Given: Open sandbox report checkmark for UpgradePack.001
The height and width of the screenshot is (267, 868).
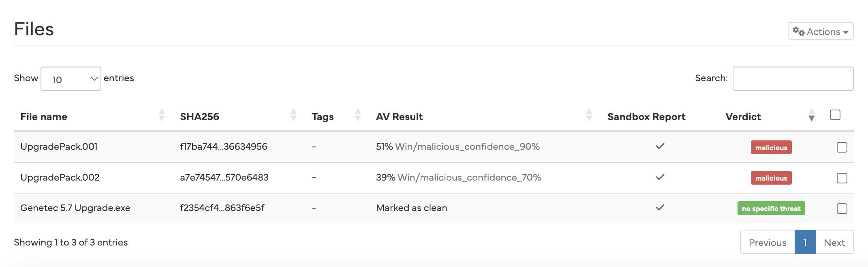Looking at the screenshot, I should coord(660,146).
